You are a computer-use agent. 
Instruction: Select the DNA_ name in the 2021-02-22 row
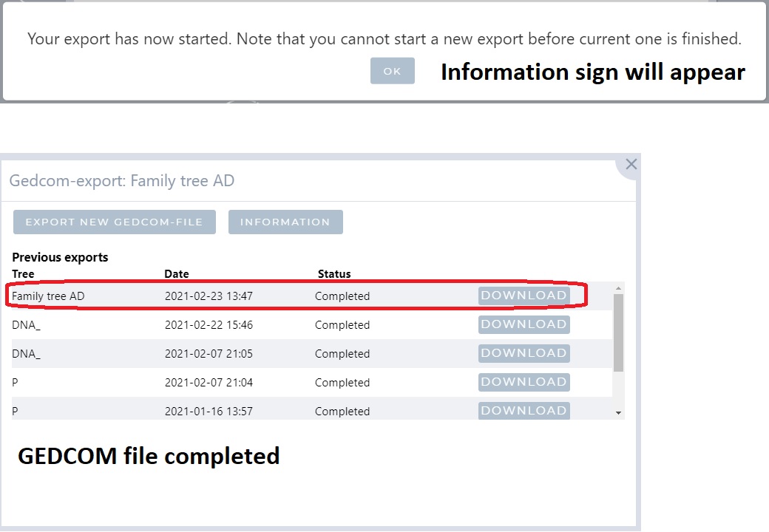click(27, 325)
